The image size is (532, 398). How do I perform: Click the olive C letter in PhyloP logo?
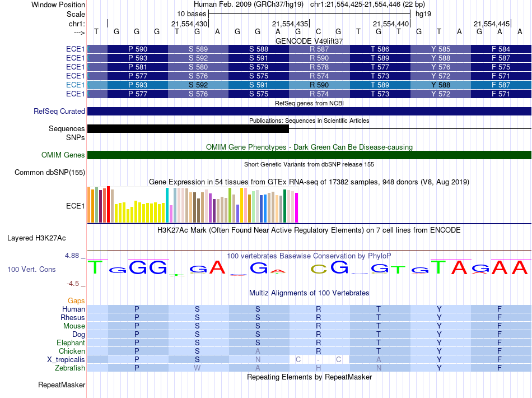[x=319, y=269]
